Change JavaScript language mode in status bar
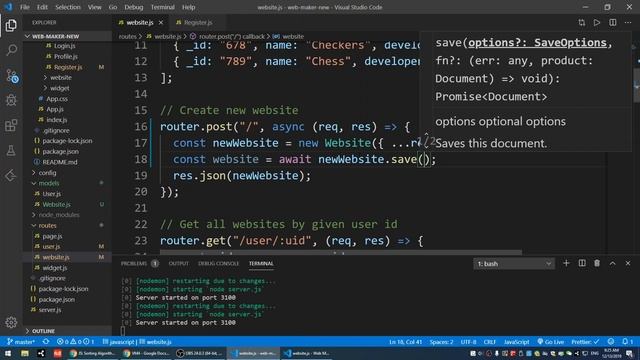The height and width of the screenshot is (360, 640). pos(516,342)
